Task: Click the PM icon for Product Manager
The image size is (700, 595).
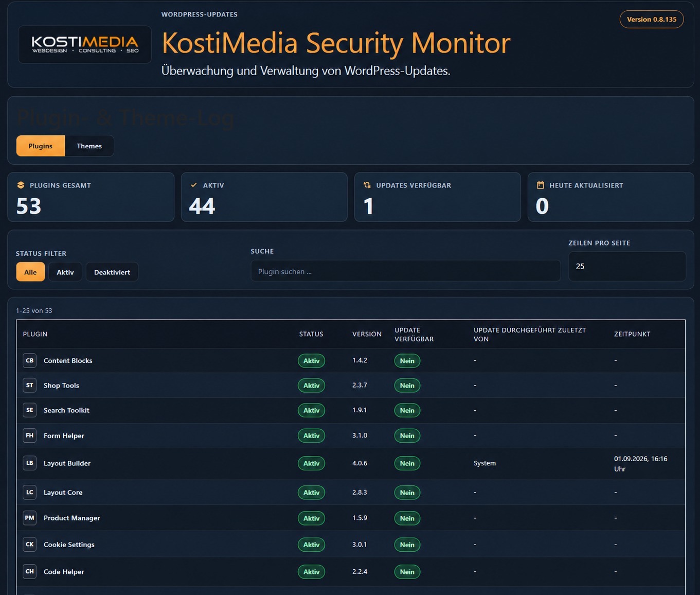Action: pos(30,518)
